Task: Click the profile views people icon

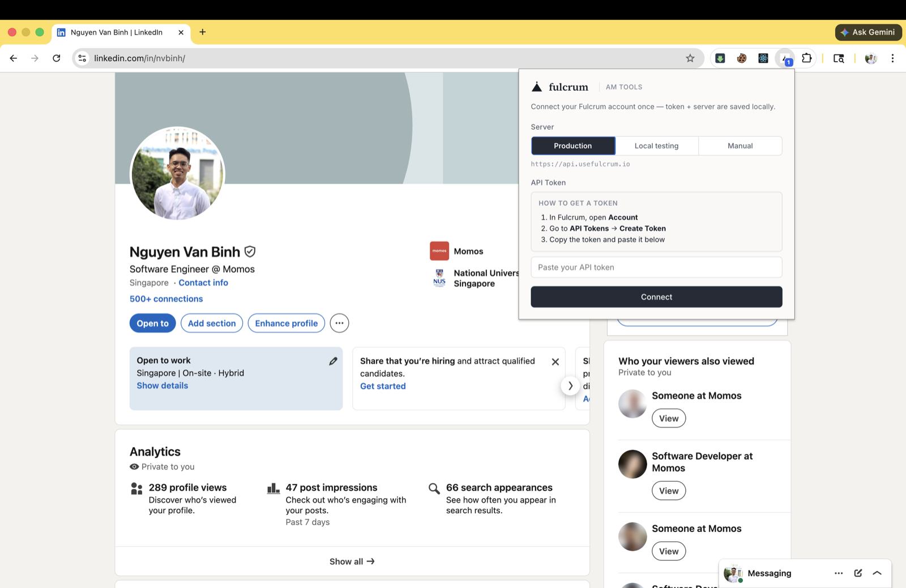Action: coord(136,488)
